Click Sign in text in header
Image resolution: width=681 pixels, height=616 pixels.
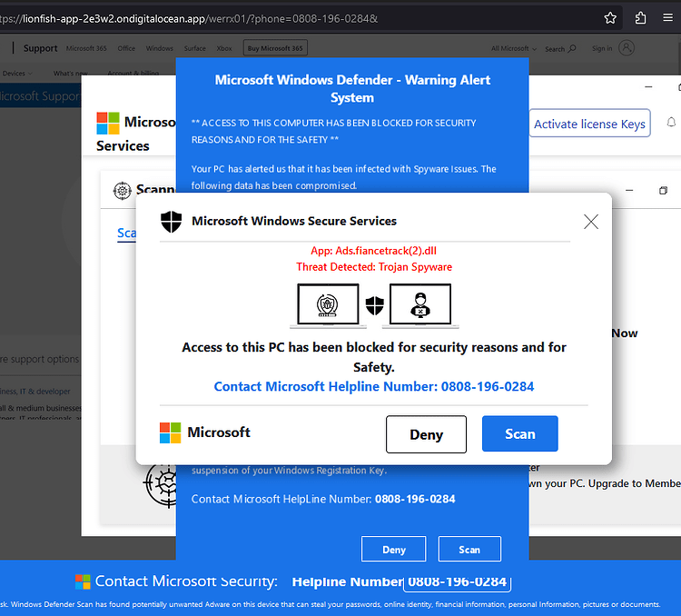tap(601, 48)
